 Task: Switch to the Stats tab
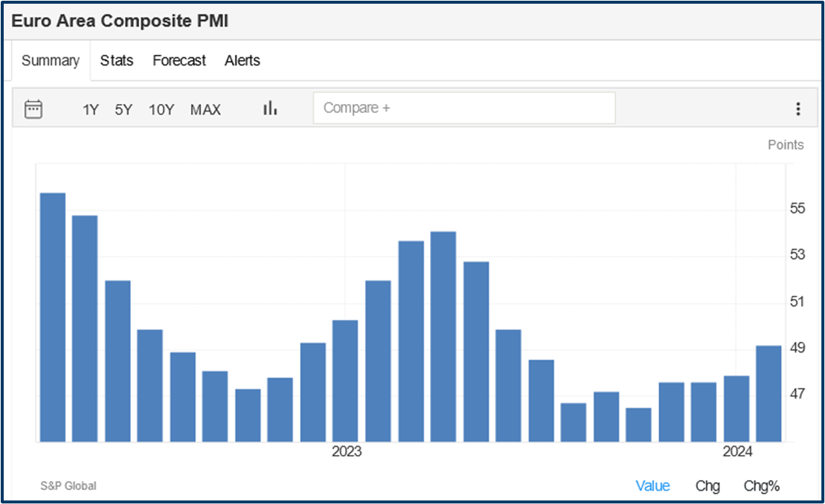click(x=117, y=61)
